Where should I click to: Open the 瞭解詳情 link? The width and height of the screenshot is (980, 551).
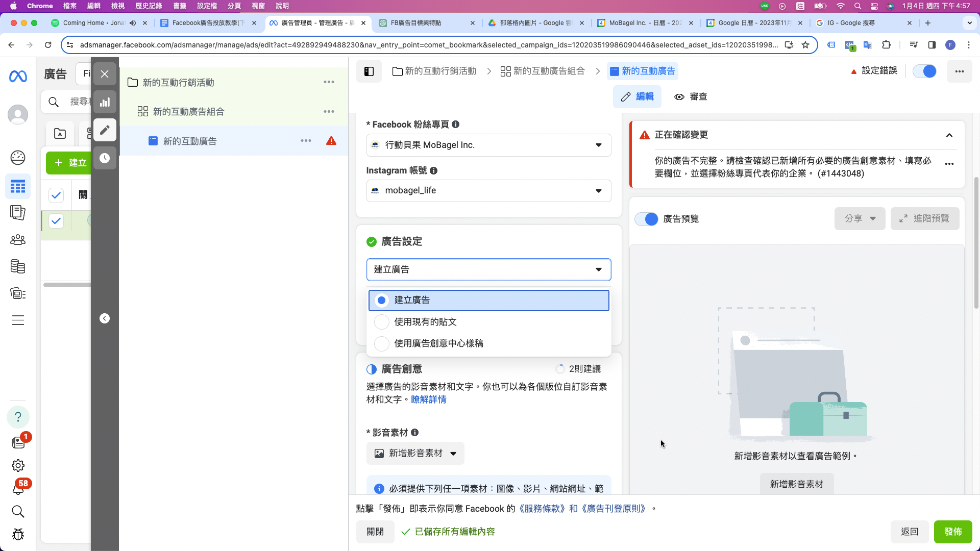click(429, 400)
